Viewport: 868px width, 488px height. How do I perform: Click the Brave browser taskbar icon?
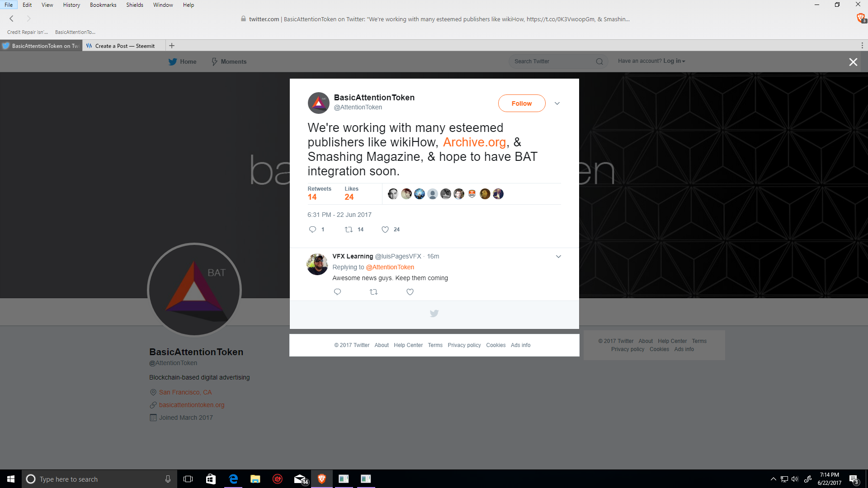[x=322, y=479]
